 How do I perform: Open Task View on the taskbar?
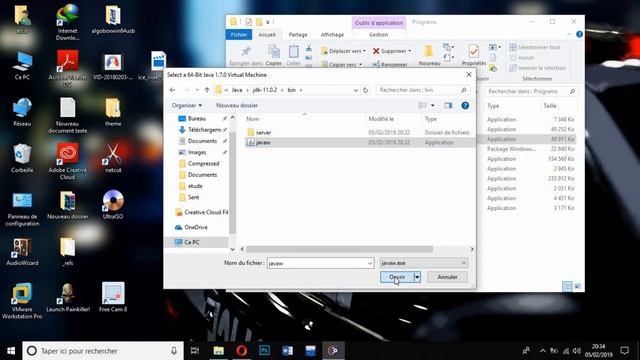tap(195, 350)
